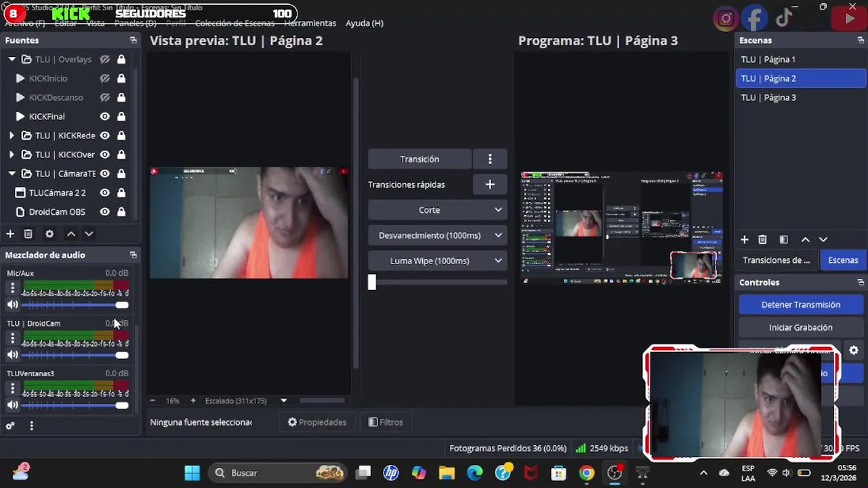
Task: Show the KICKDescanso source
Action: tap(105, 98)
